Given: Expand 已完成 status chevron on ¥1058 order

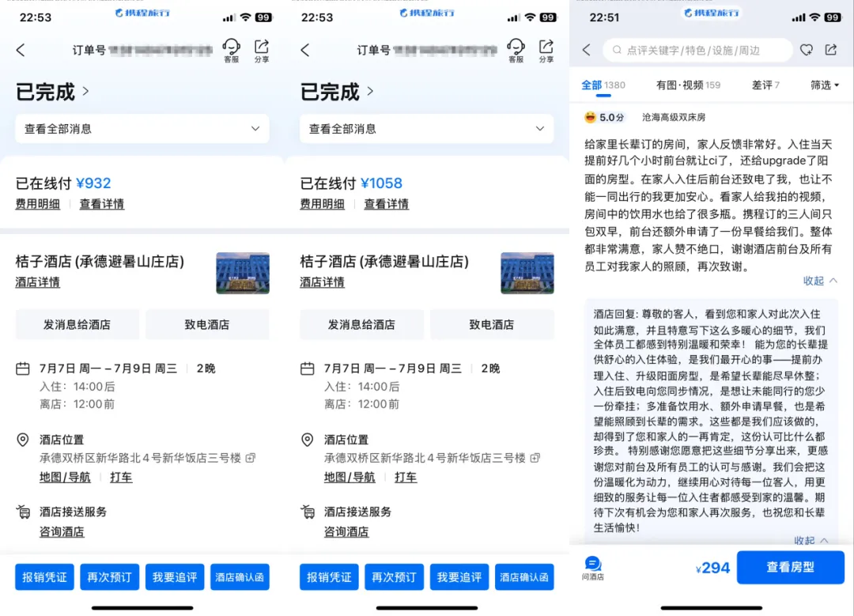Looking at the screenshot, I should [370, 91].
